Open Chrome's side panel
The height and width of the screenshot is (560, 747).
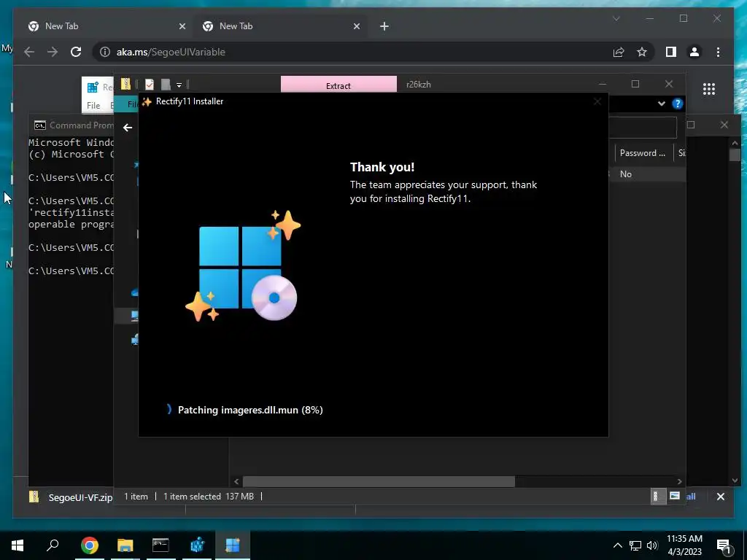click(671, 52)
